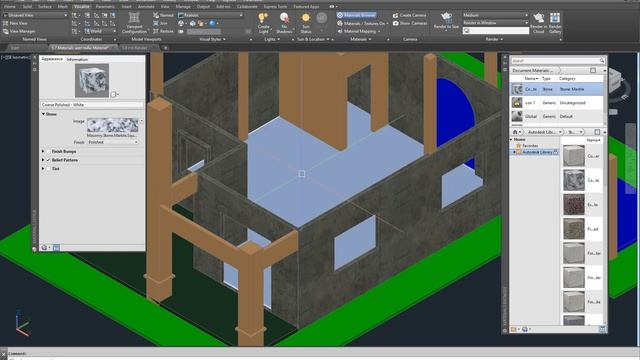640x360 pixels.
Task: Toggle Show Cameras
Action: coord(409,23)
